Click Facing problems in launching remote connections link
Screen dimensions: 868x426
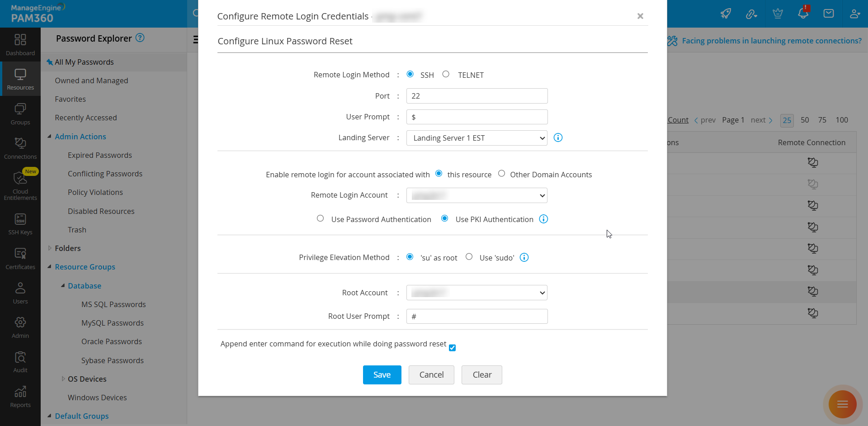[x=772, y=40]
